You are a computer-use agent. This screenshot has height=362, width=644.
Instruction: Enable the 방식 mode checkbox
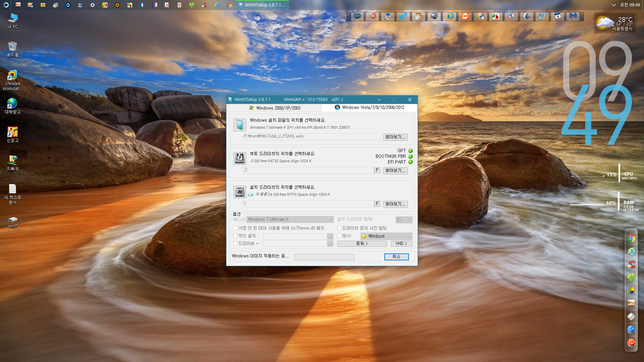click(x=339, y=236)
